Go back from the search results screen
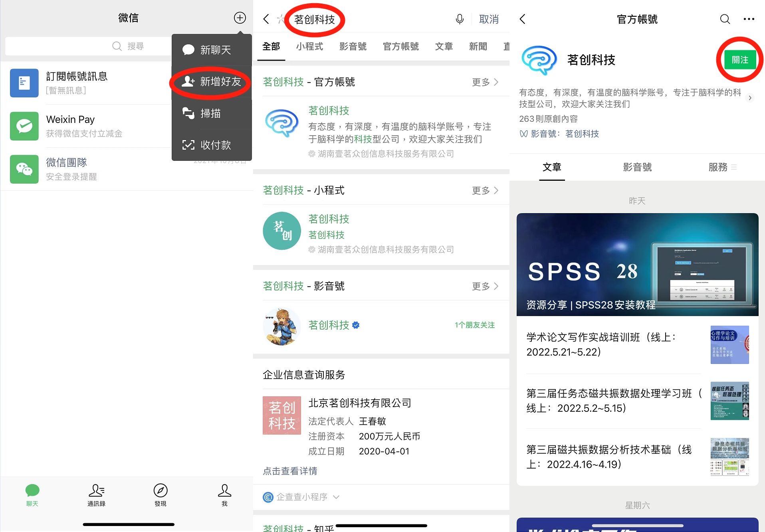 click(266, 19)
